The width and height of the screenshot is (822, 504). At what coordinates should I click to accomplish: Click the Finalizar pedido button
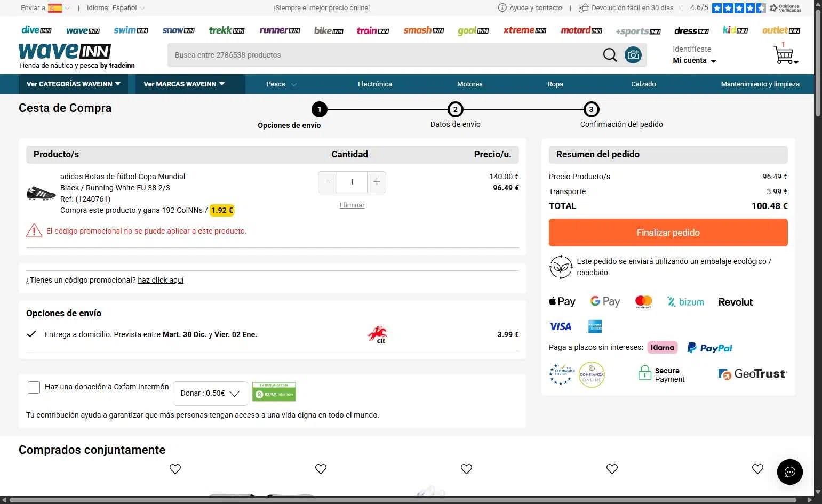point(668,233)
